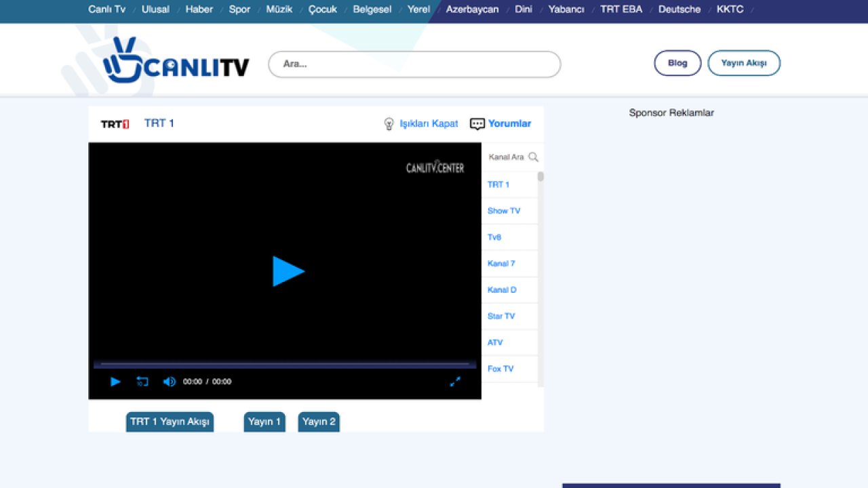Click the TRT 1 title beside the logo
Screen dimensions: 868x488
(x=159, y=123)
